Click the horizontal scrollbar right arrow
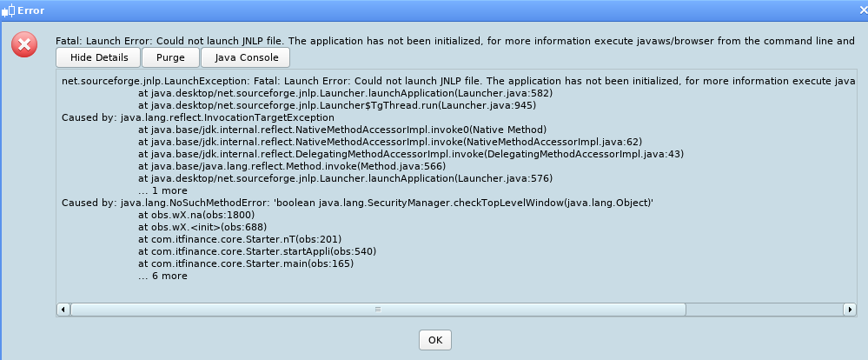The width and height of the screenshot is (868, 360). click(x=849, y=309)
